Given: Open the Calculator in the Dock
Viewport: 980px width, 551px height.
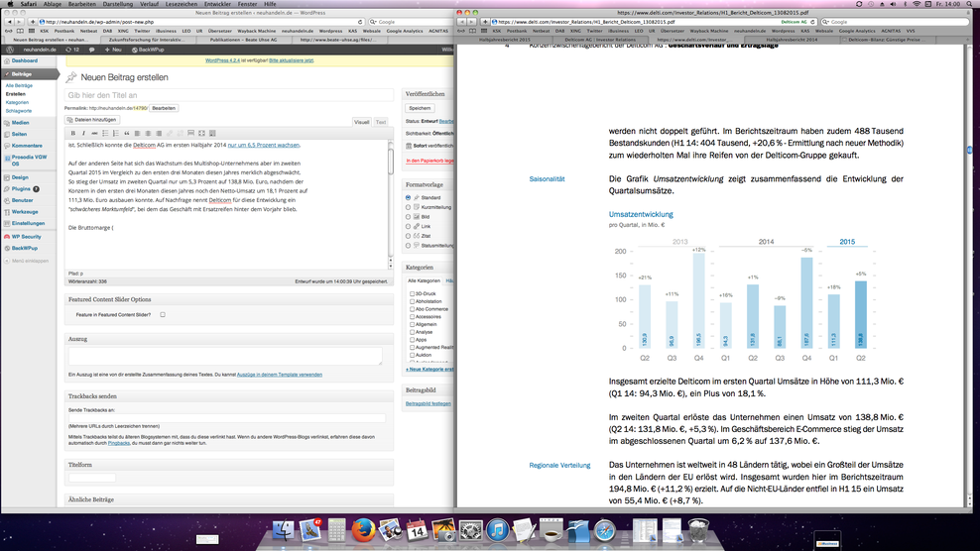Looking at the screenshot, I should pyautogui.click(x=336, y=531).
